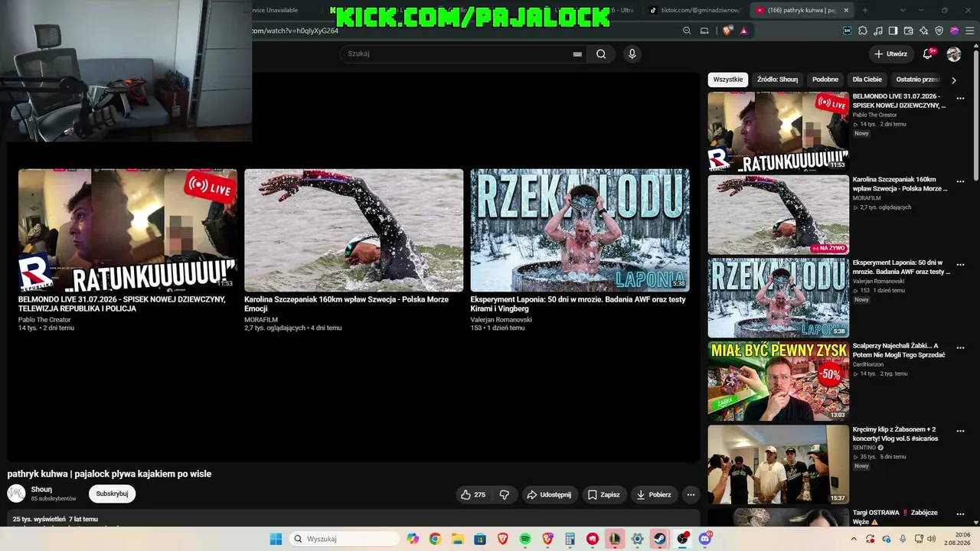Click the browser zoom out magnifier icon
980x551 pixels.
[x=687, y=31]
